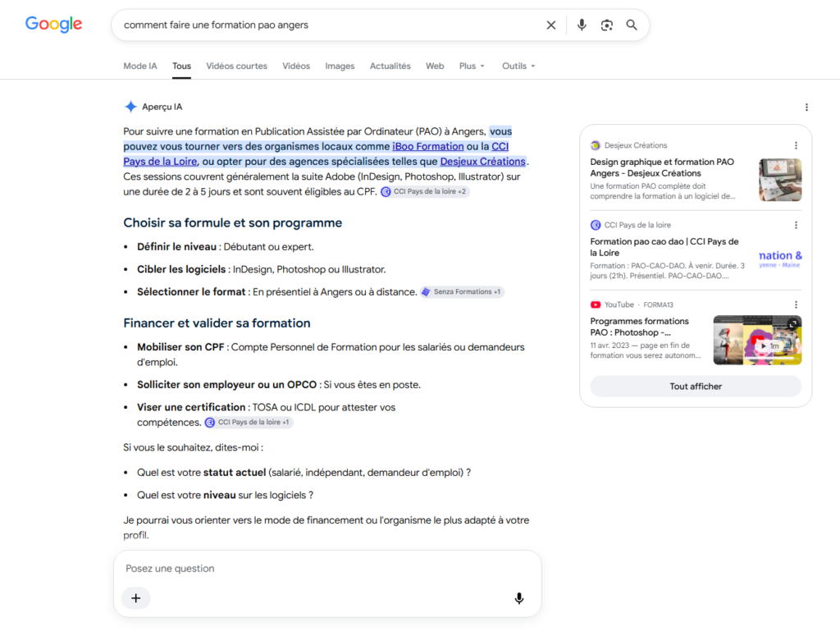
Task: Open Programmes formations PAO : Photoshop video result
Action: click(x=639, y=327)
